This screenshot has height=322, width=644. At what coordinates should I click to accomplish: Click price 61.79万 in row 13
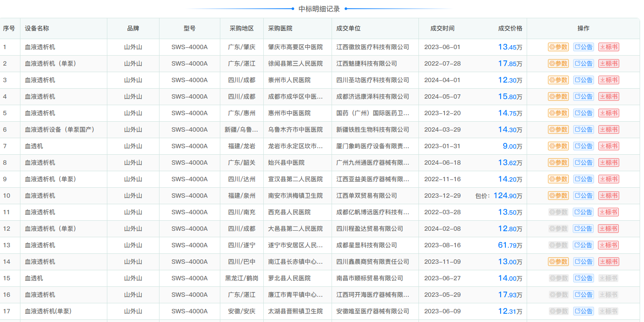click(510, 245)
